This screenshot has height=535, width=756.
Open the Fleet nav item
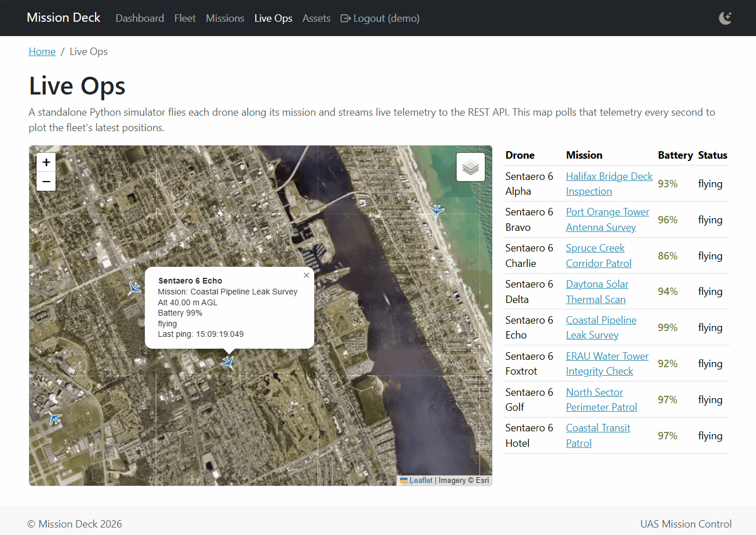[x=185, y=18]
